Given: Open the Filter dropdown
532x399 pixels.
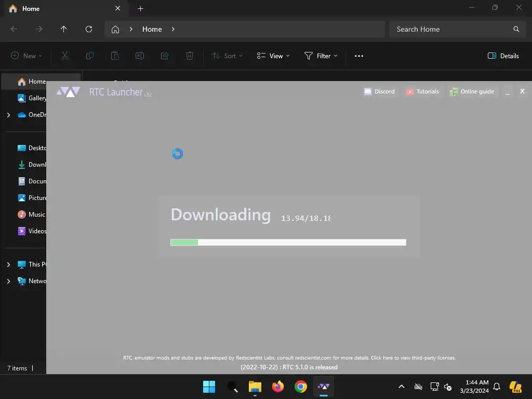Looking at the screenshot, I should pos(321,56).
